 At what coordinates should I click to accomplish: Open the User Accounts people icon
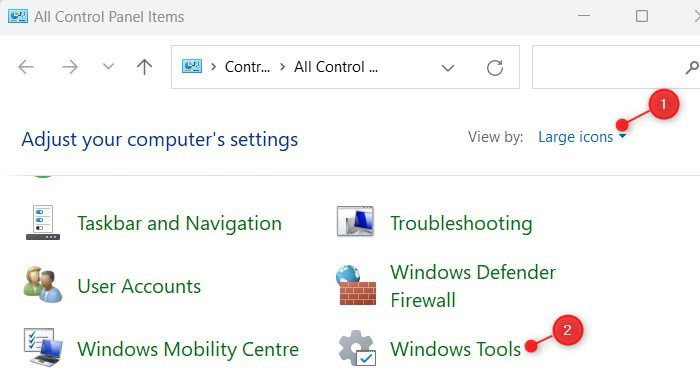click(x=43, y=285)
